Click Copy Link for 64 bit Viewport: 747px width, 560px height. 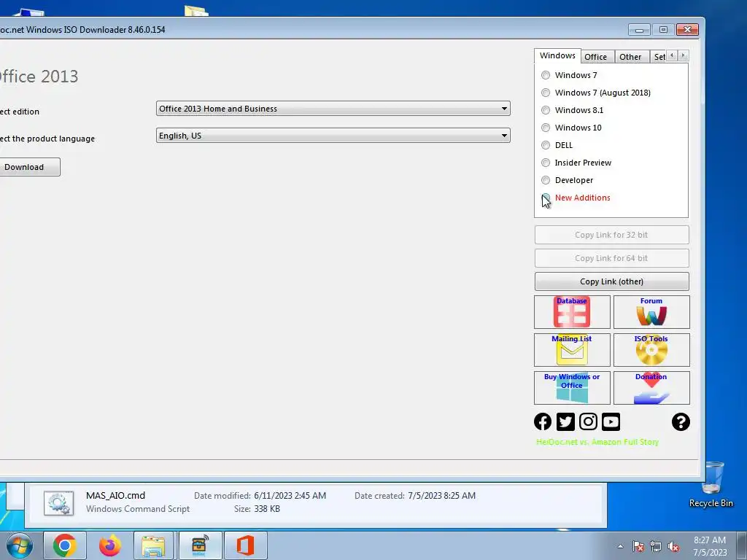pyautogui.click(x=612, y=258)
